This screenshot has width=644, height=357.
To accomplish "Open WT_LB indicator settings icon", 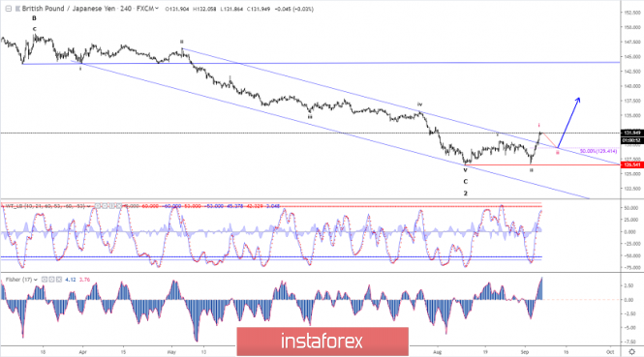I will [x=105, y=206].
